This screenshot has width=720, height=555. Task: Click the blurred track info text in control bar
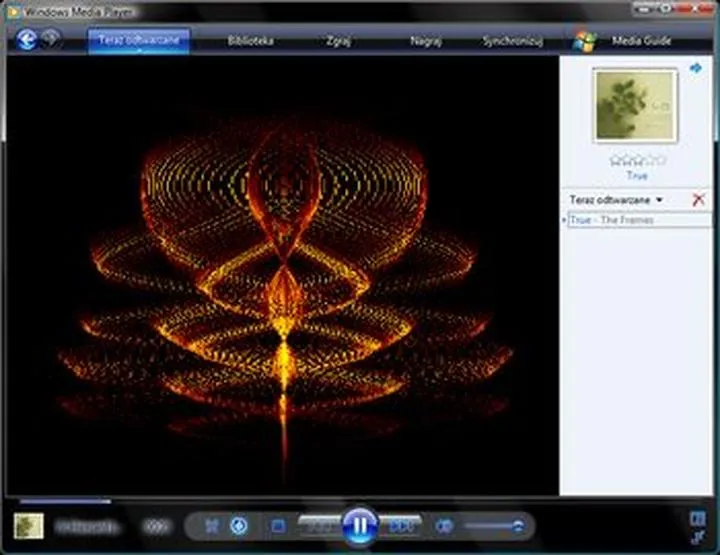click(87, 527)
